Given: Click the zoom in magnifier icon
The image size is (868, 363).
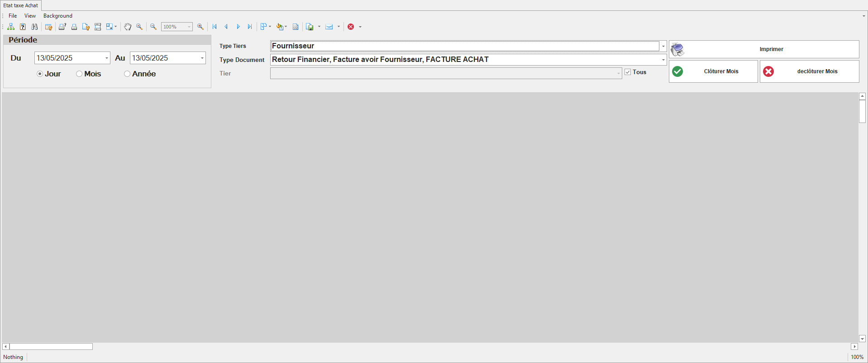Looking at the screenshot, I should coord(200,27).
